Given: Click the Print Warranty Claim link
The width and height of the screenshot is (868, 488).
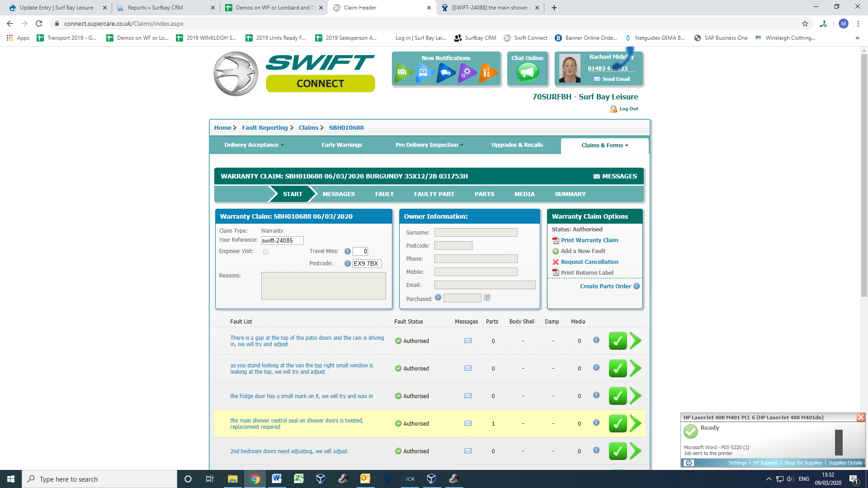Looking at the screenshot, I should click(x=589, y=240).
